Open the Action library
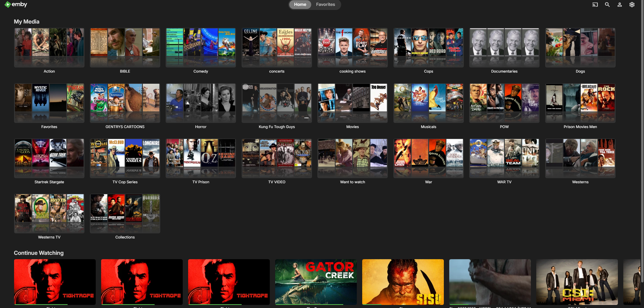Viewport: 644px width, 308px height. pyautogui.click(x=49, y=48)
